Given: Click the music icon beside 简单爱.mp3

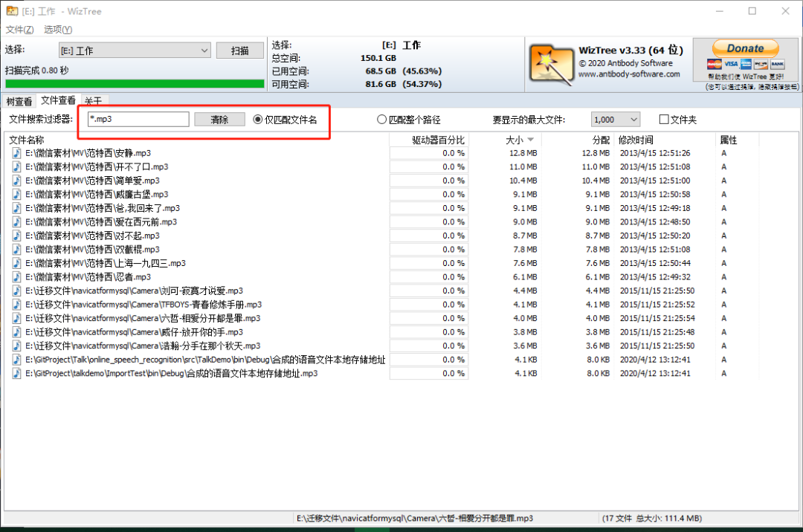Looking at the screenshot, I should (x=17, y=181).
